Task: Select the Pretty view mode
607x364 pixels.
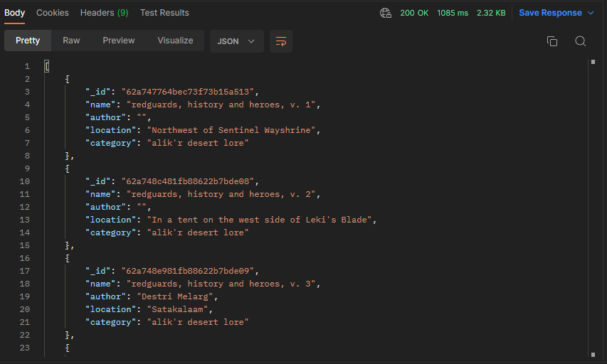Action: tap(28, 41)
